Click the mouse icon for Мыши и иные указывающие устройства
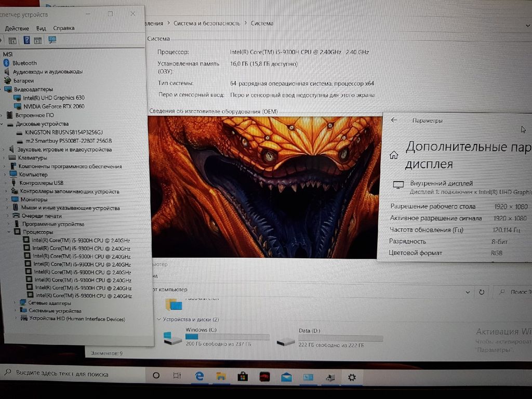This screenshot has width=532, height=399. pos(15,207)
